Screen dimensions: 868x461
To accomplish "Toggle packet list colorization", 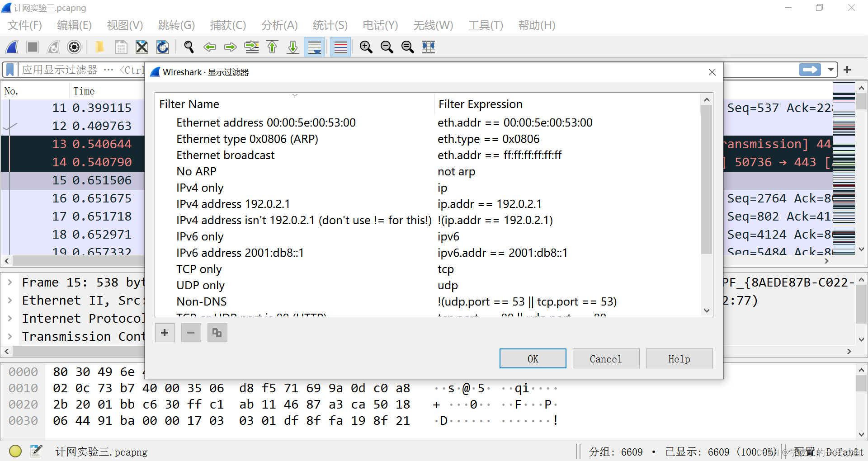I will [340, 47].
